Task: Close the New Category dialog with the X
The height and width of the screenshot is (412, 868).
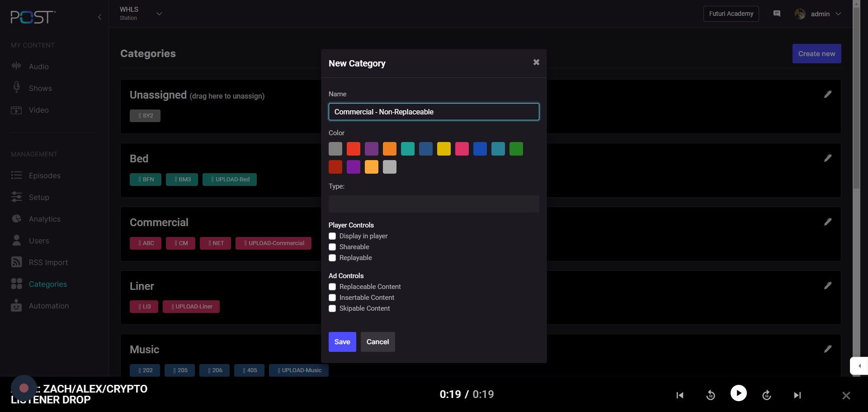Action: click(536, 62)
